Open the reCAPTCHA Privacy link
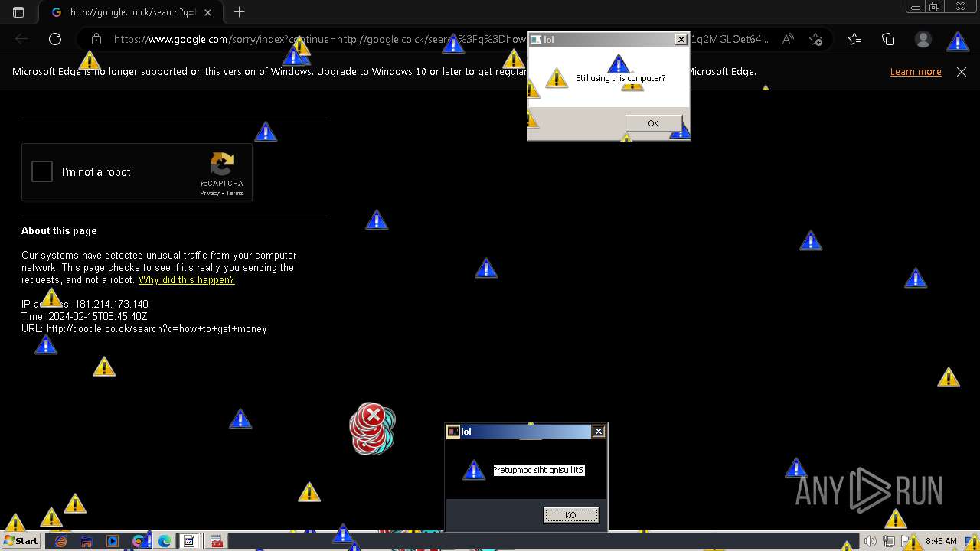Viewport: 980px width, 551px height. point(210,193)
